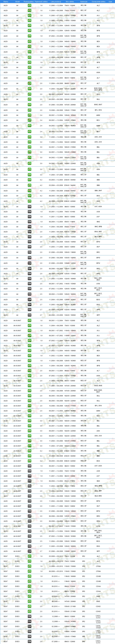Viewport: 115px width, 644px height.
Task: Select engine code BBK in A4 Avant 03.2003 row
Action: coord(98,451)
